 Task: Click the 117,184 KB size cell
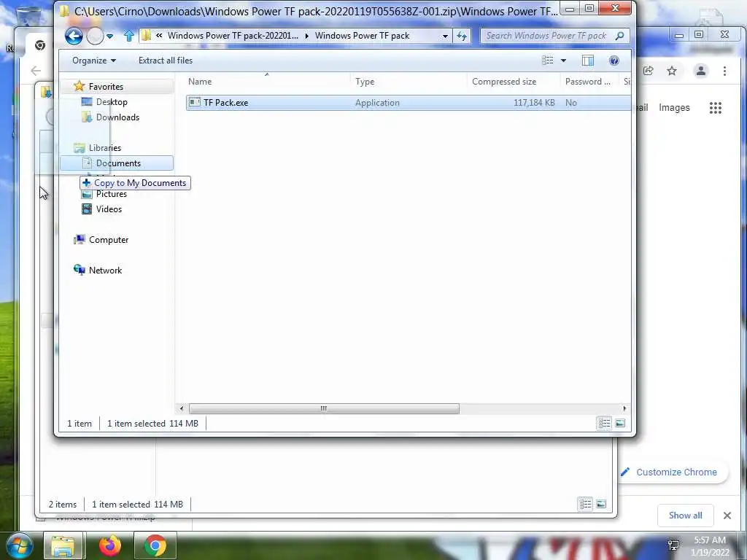pos(534,102)
